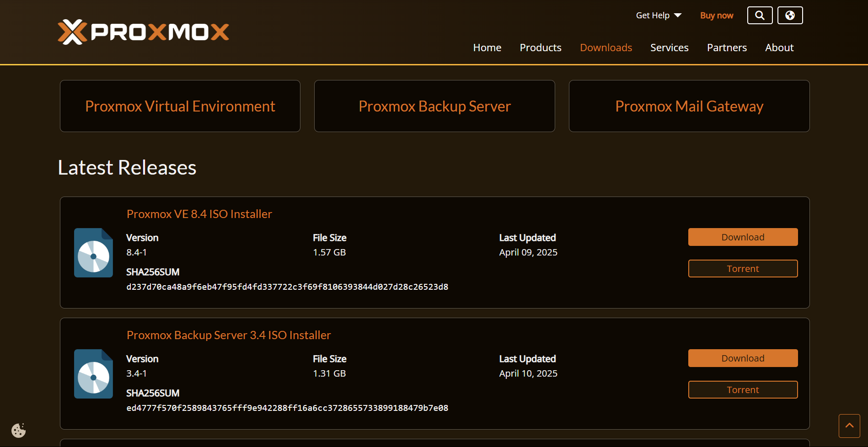Click the Latest Releases heading
Screen dimensions: 868x447
click(127, 167)
